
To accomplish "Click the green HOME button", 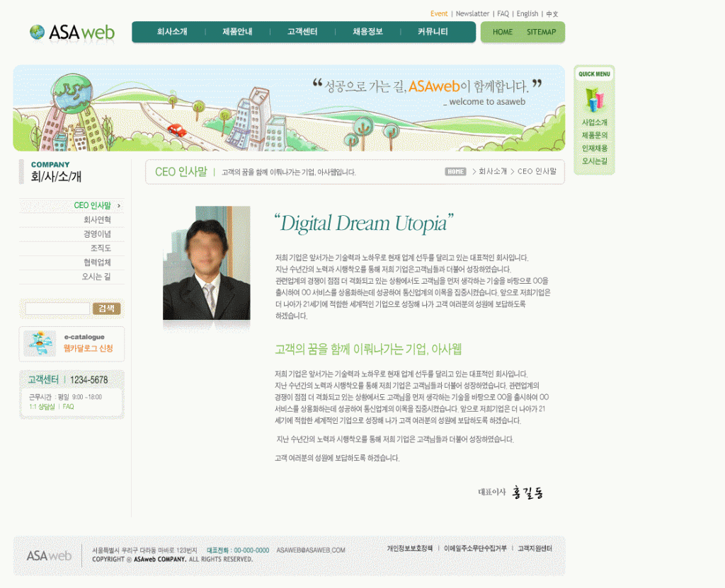I will [503, 32].
